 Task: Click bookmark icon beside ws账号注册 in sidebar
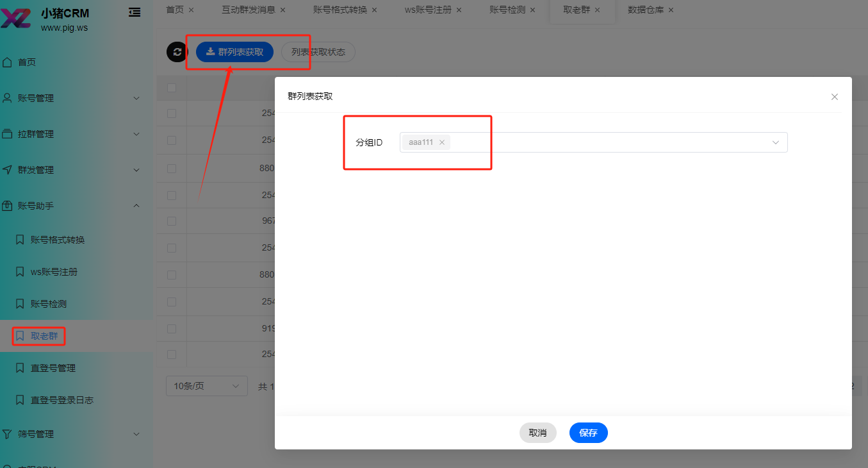coord(20,272)
